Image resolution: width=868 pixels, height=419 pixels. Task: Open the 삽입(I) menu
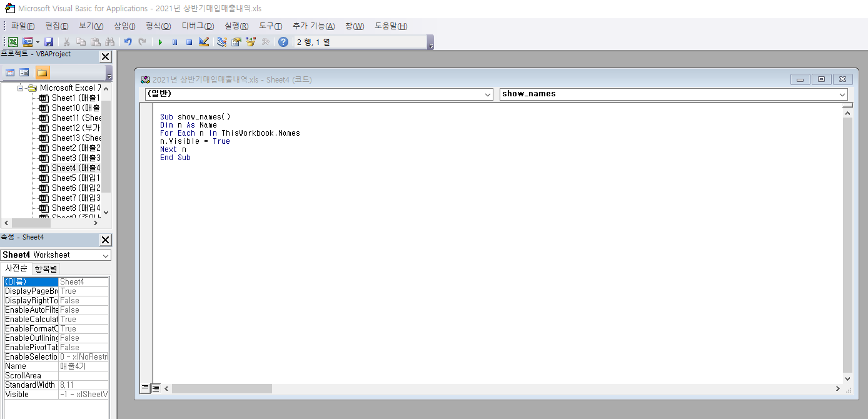124,26
